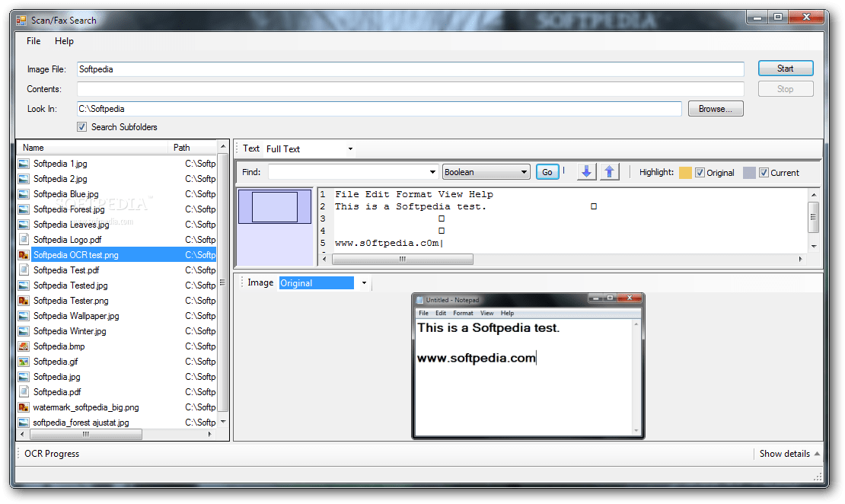Click the OCR text horizontal scrollbar thumb

[x=403, y=260]
